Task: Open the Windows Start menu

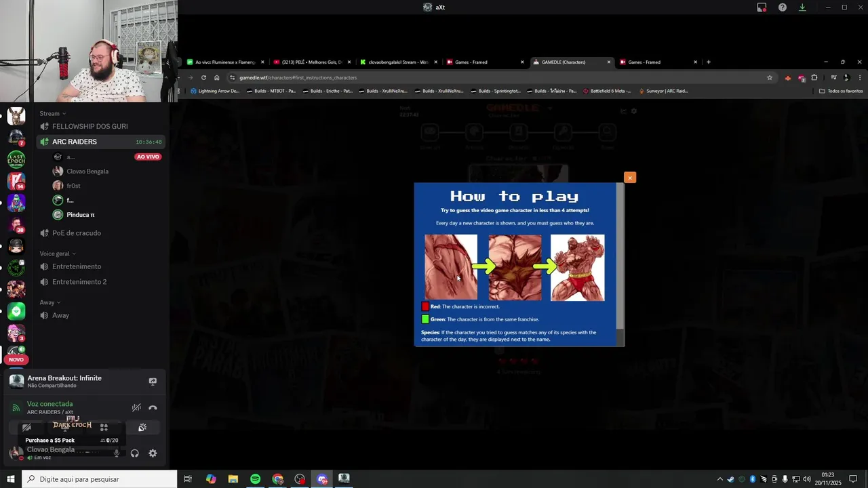Action: [x=11, y=479]
